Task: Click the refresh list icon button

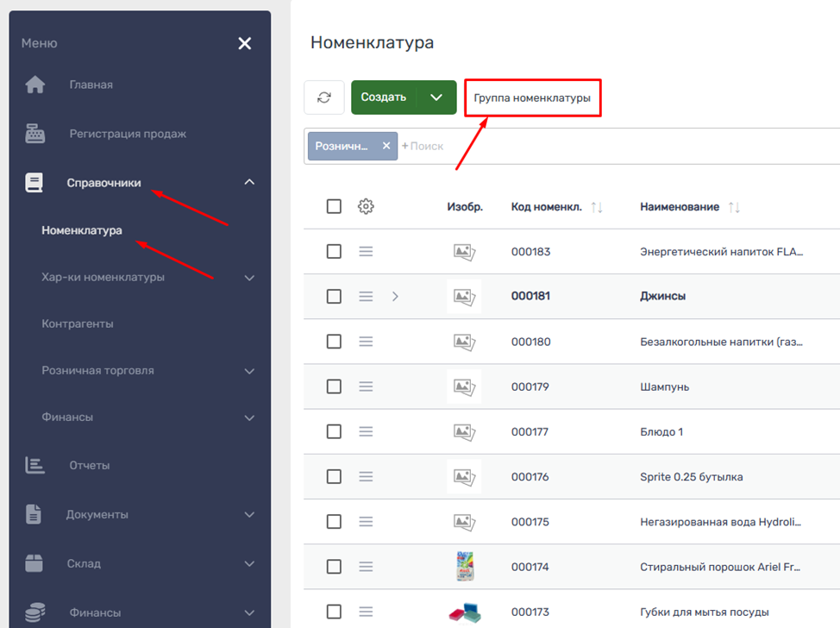Action: pos(324,97)
